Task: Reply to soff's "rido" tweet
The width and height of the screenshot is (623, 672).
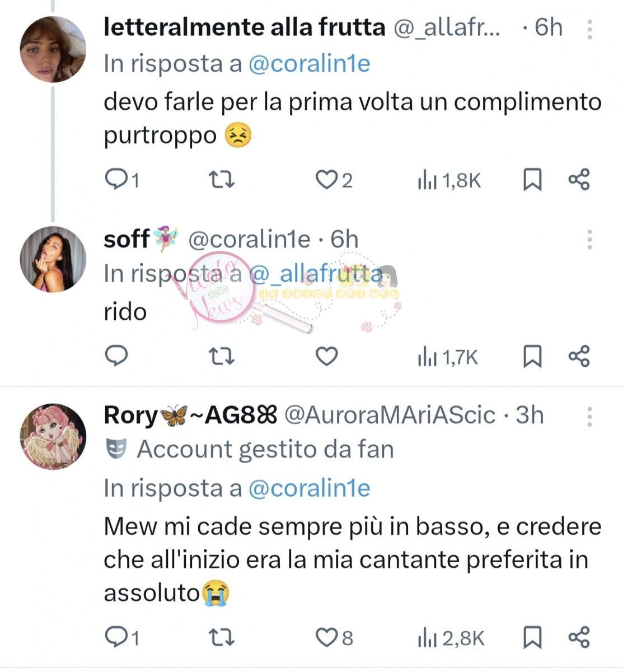Action: [117, 356]
